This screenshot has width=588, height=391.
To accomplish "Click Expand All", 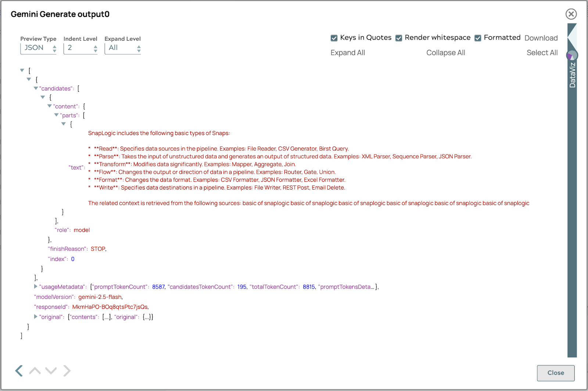I will (x=348, y=53).
